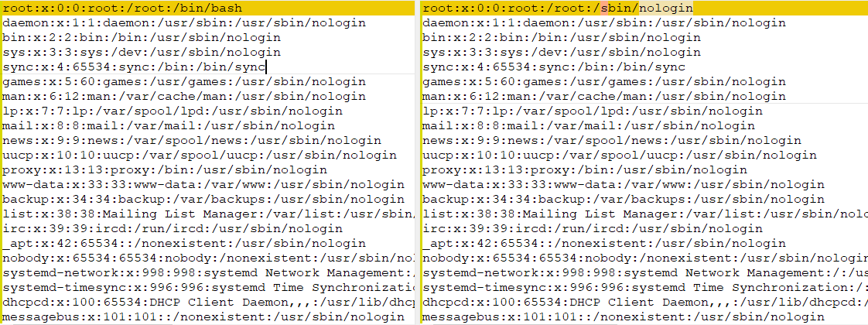Click the highlighted 'nologin' word in the changed root line
This screenshot has width=868, height=325.
click(665, 9)
